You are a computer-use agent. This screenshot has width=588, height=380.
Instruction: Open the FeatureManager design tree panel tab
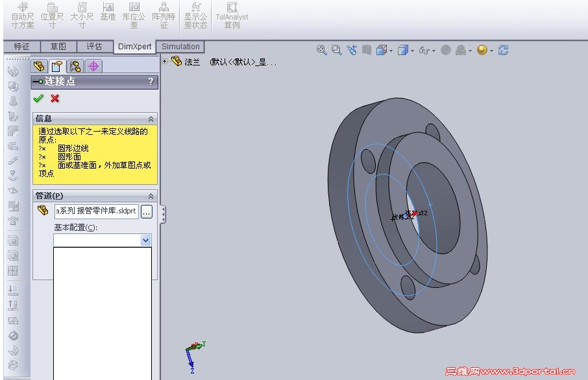point(39,66)
